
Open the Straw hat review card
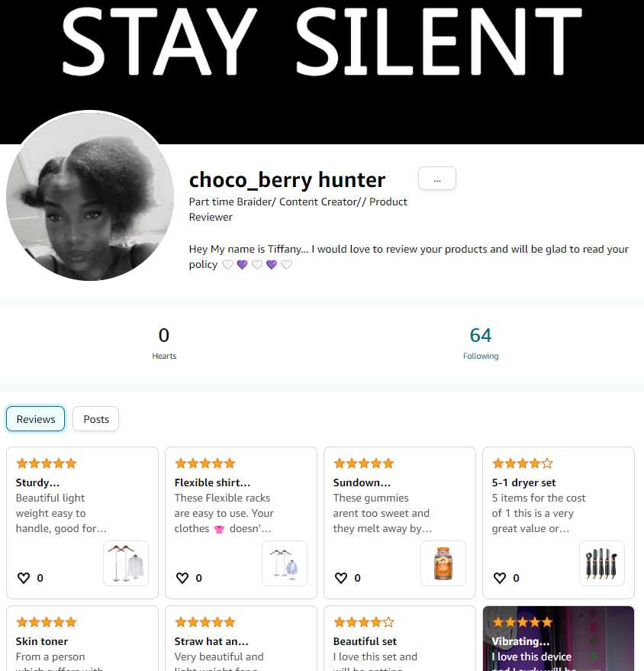[241, 638]
